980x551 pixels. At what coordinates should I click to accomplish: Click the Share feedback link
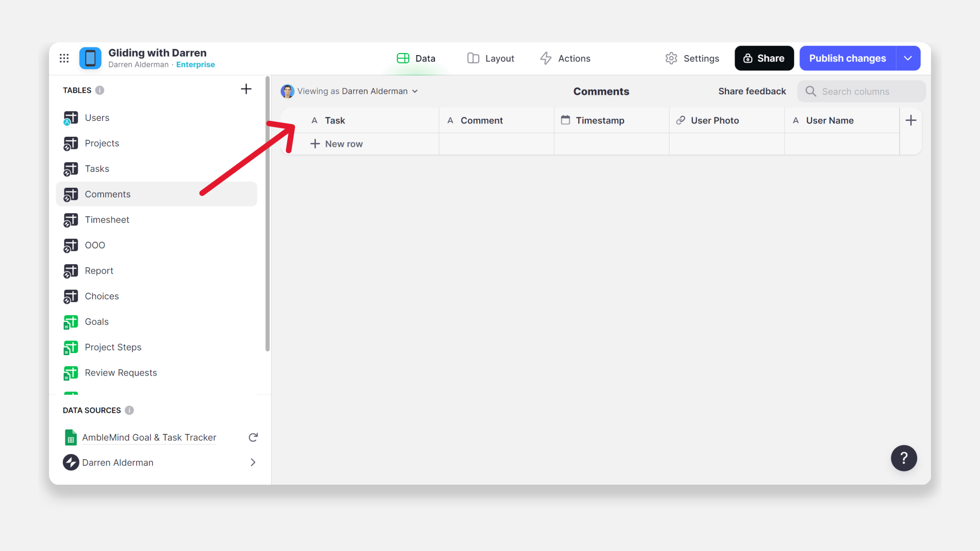point(752,91)
